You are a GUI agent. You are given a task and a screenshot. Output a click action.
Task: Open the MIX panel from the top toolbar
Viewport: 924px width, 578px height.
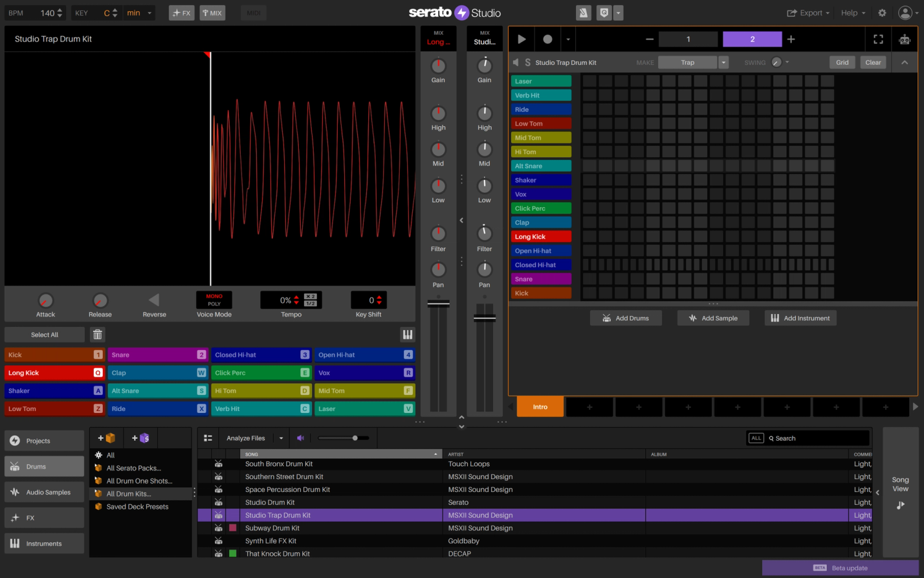(212, 12)
